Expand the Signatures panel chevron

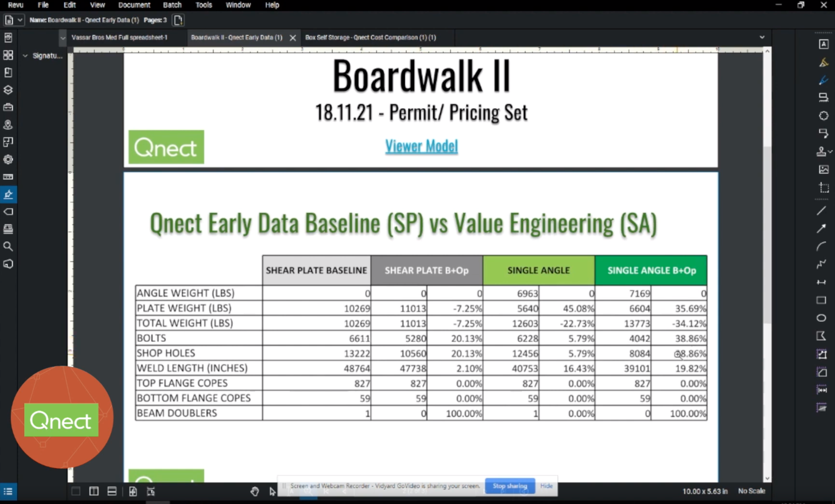[x=25, y=55]
